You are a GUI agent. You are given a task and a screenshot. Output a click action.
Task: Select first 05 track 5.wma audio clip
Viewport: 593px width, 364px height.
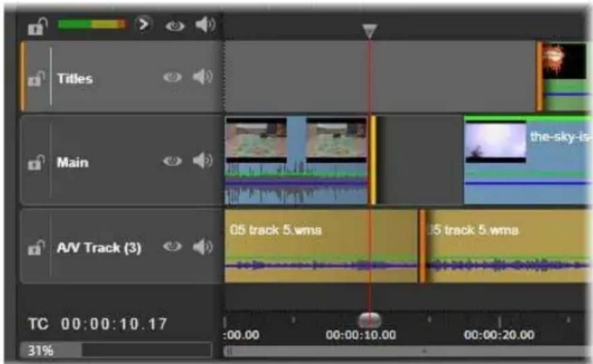click(x=321, y=246)
